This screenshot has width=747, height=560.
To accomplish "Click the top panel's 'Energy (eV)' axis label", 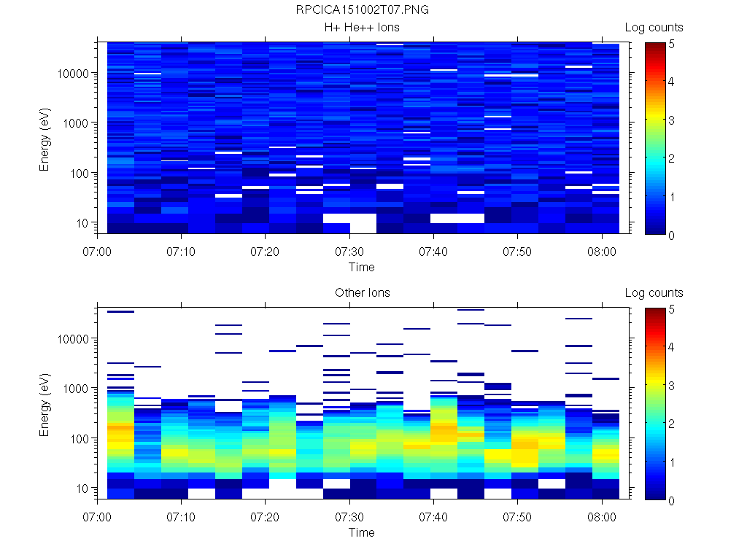I will [44, 139].
